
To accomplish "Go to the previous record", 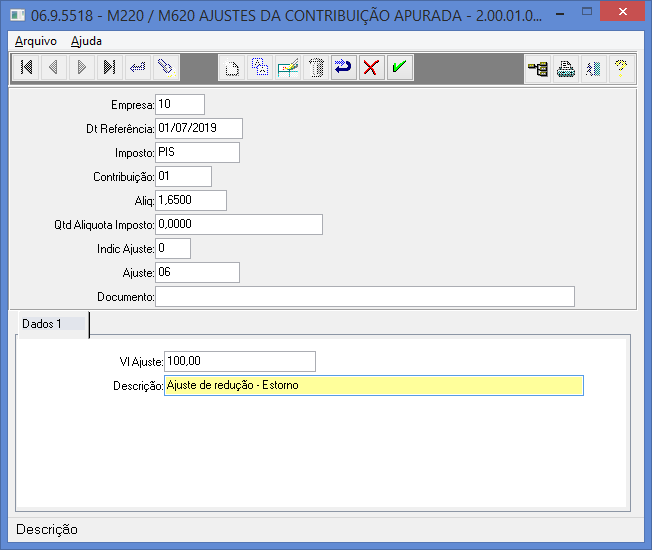I will (54, 67).
